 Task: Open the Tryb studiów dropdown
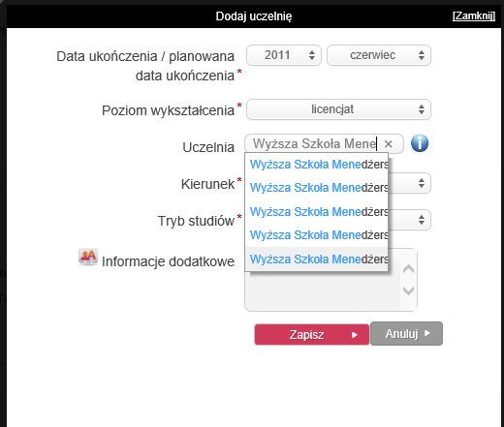tap(410, 220)
